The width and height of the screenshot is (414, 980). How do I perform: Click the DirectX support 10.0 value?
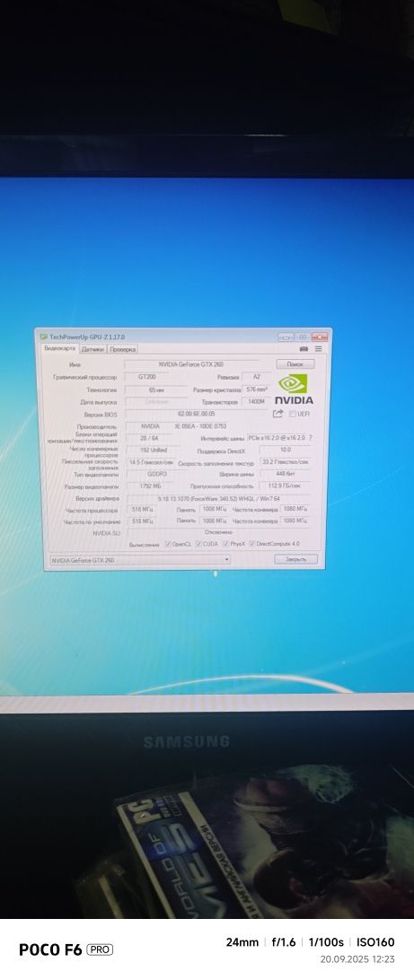click(x=286, y=450)
